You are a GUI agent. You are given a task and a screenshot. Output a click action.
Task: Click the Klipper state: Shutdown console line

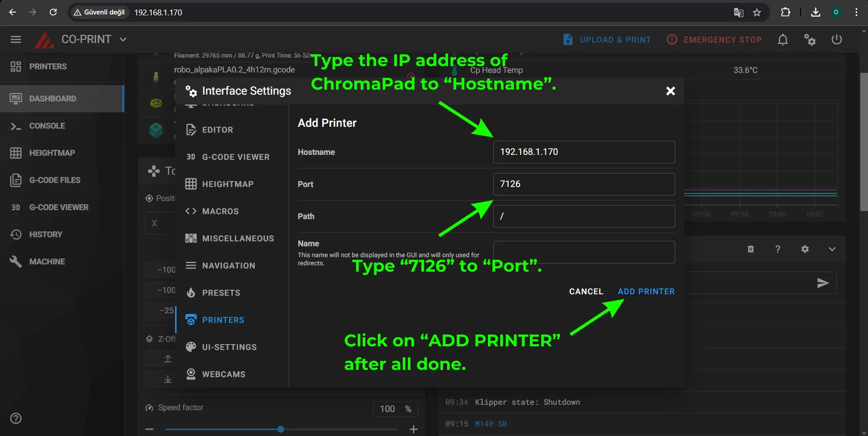pyautogui.click(x=527, y=402)
